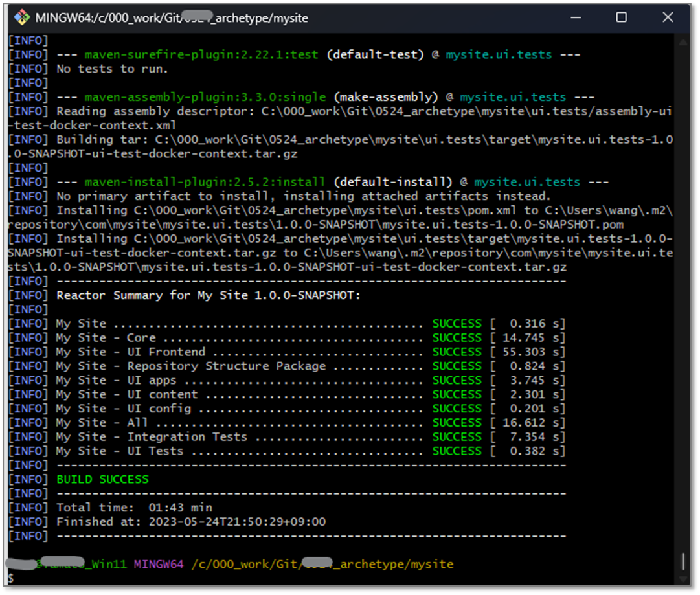Click the 'Building tar' line
Screen dimensions: 700x595
pos(340,146)
